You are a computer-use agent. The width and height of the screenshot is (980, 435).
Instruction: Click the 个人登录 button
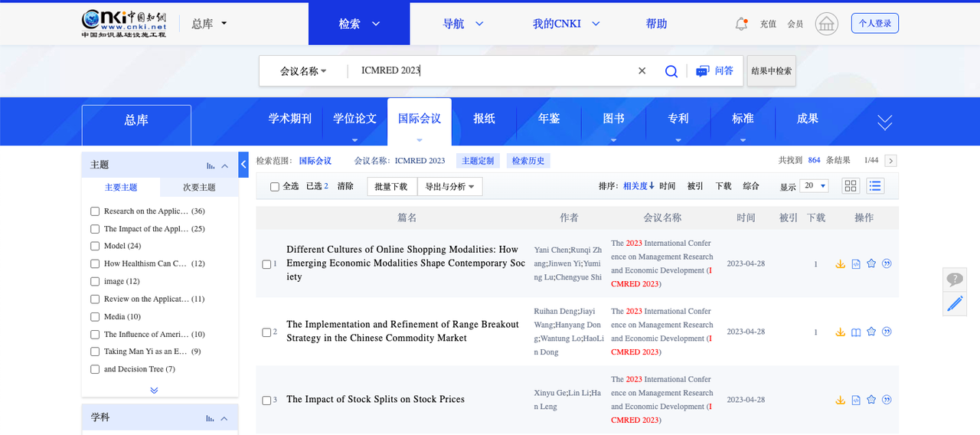point(874,24)
